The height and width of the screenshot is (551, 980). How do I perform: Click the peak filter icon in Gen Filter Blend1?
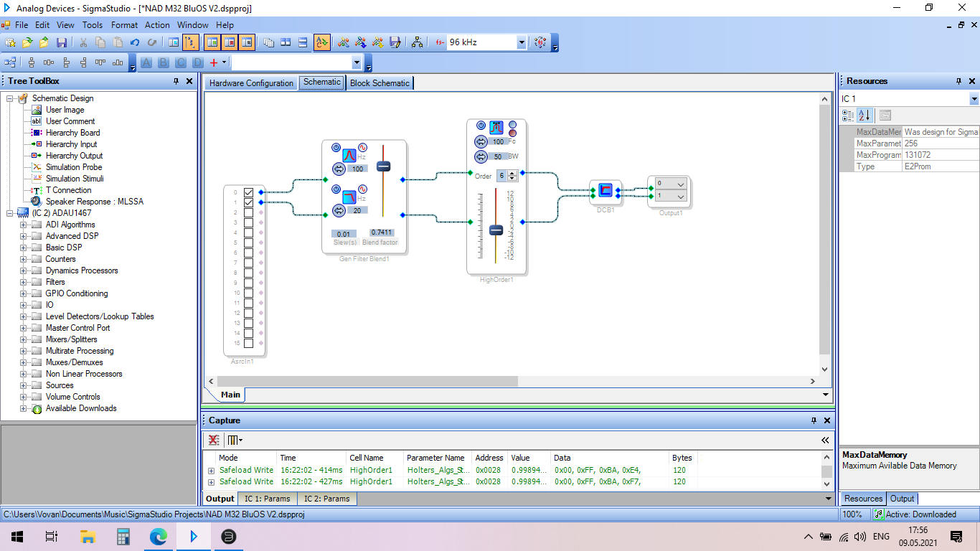(x=348, y=155)
